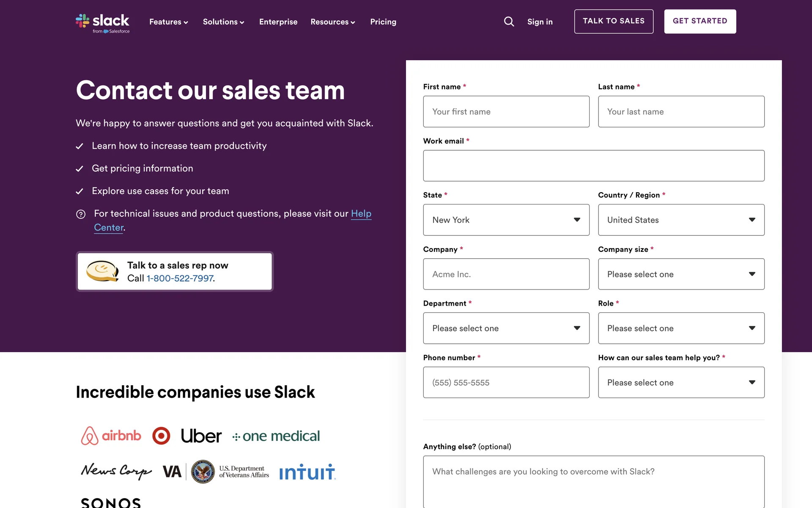Select the Department dropdown

pyautogui.click(x=506, y=329)
